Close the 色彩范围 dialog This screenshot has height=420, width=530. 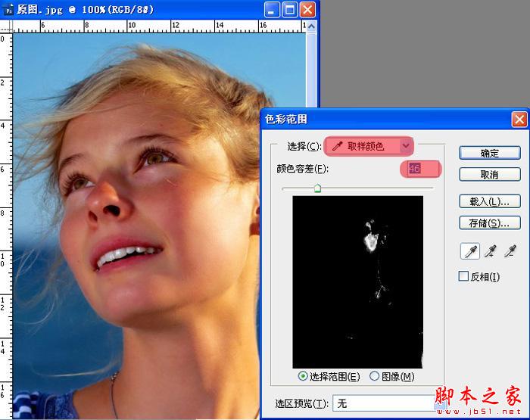click(519, 120)
